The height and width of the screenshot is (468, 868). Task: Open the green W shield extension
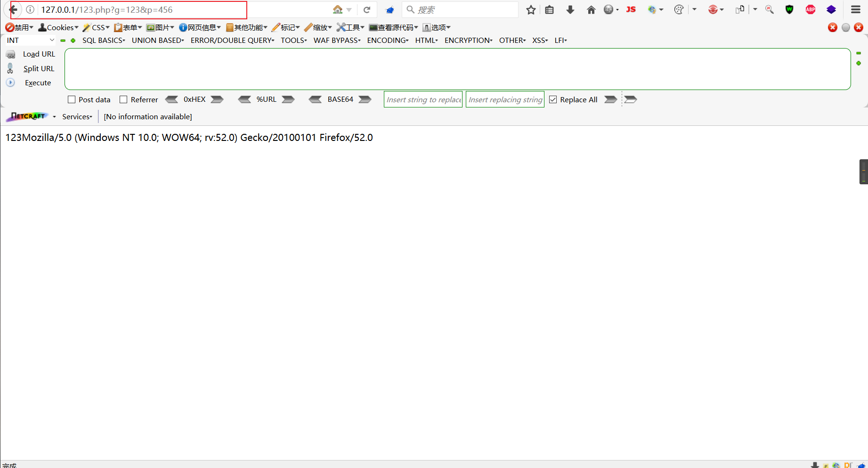(789, 9)
